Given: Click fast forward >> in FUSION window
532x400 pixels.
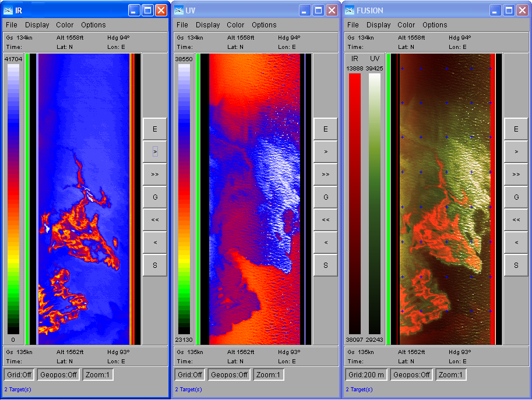Looking at the screenshot, I should pos(516,174).
